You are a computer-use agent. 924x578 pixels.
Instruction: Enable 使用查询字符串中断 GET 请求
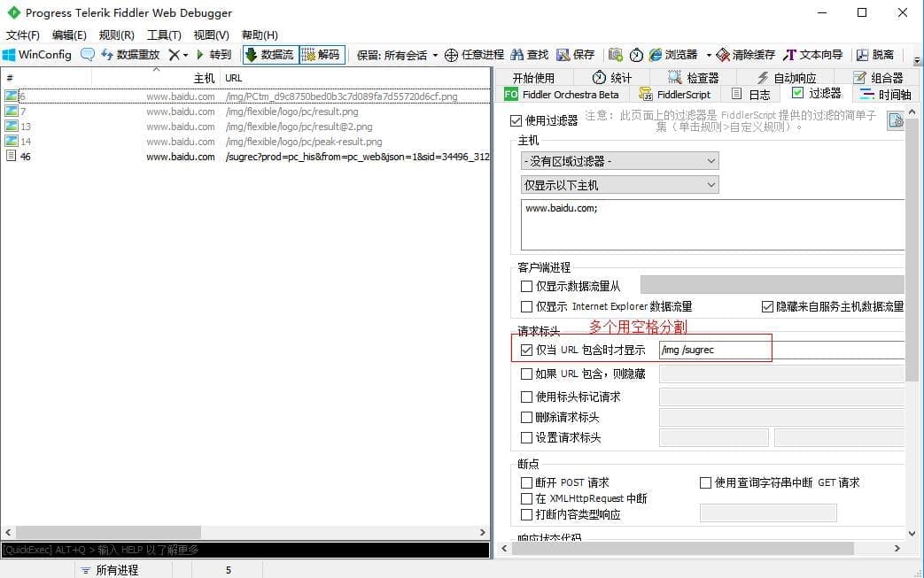pos(705,482)
